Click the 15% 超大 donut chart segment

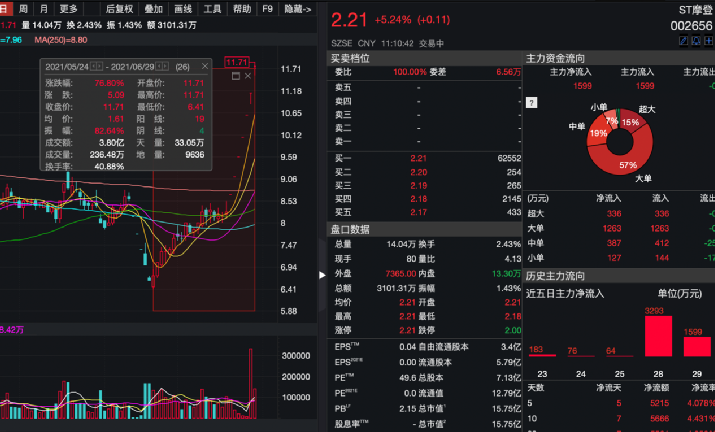point(632,121)
